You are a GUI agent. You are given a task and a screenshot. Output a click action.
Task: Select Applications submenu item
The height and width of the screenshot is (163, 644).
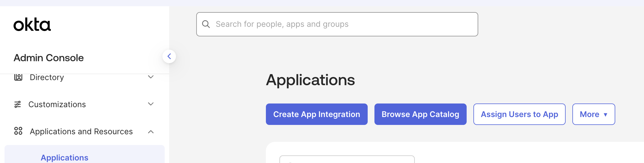pyautogui.click(x=85, y=154)
